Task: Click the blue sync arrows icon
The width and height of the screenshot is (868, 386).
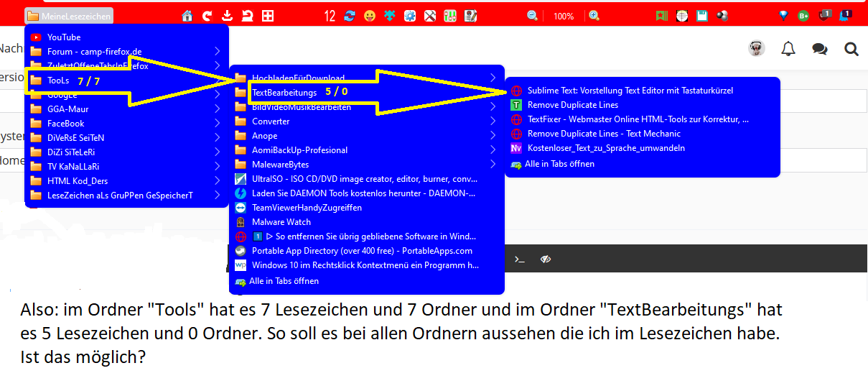Action: pyautogui.click(x=350, y=16)
